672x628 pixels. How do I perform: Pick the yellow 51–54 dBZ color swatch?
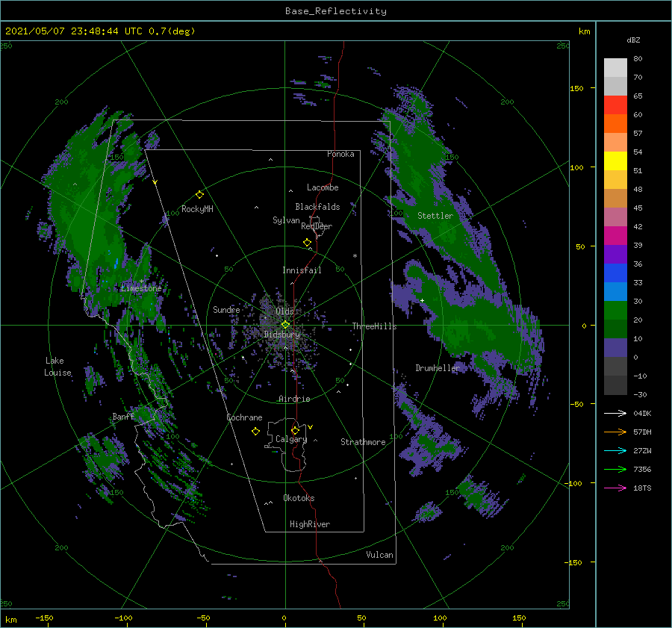pyautogui.click(x=615, y=161)
